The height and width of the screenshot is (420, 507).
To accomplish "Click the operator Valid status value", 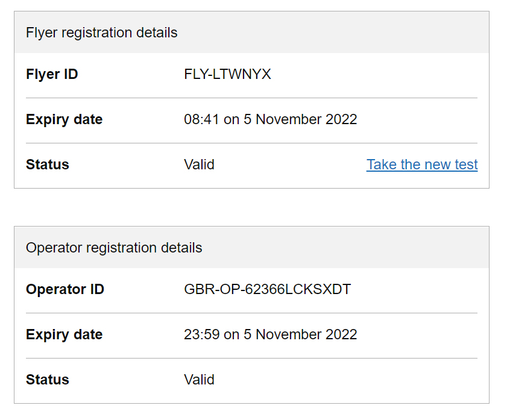I will [x=199, y=380].
